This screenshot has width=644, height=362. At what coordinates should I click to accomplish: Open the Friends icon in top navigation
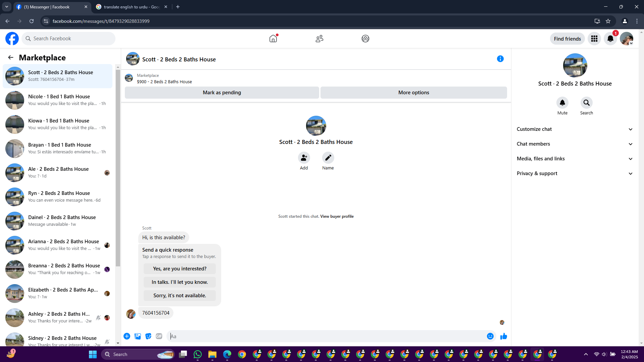tap(319, 39)
